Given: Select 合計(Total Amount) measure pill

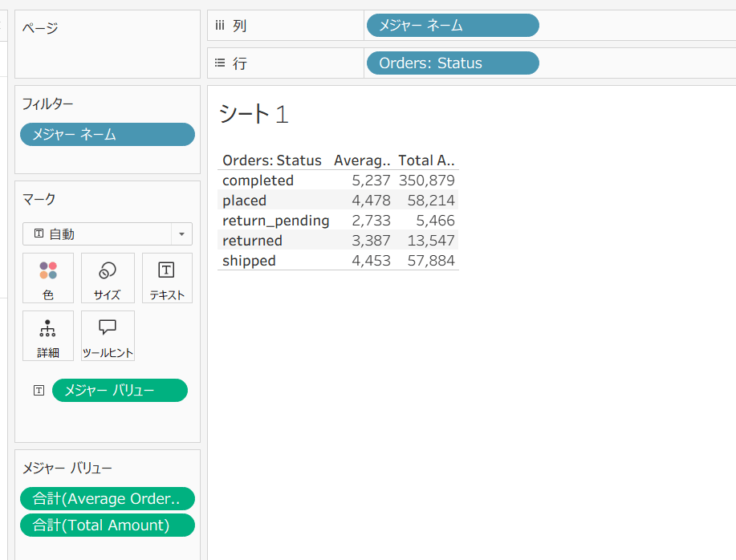Looking at the screenshot, I should tap(107, 526).
